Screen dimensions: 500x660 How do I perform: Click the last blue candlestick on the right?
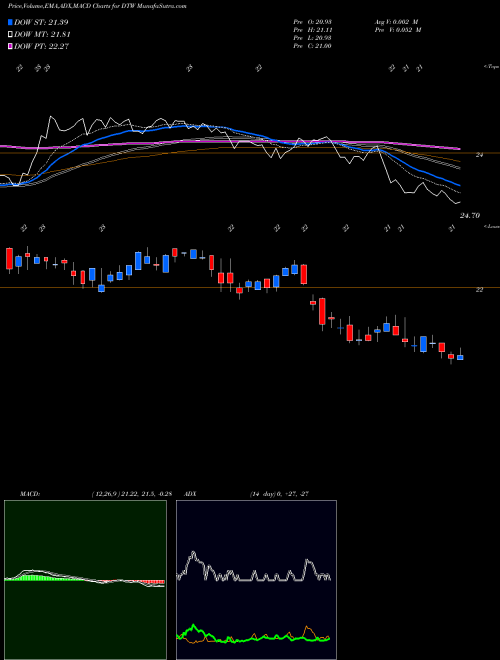(460, 357)
